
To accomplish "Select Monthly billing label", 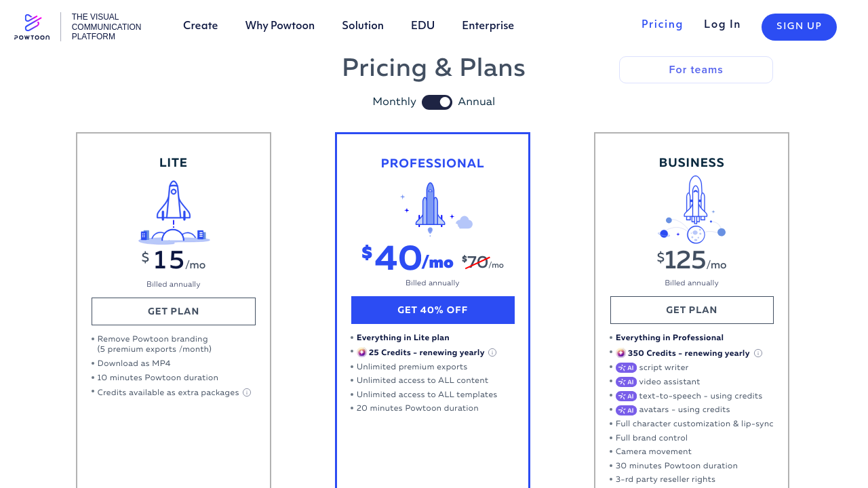I will (x=394, y=102).
